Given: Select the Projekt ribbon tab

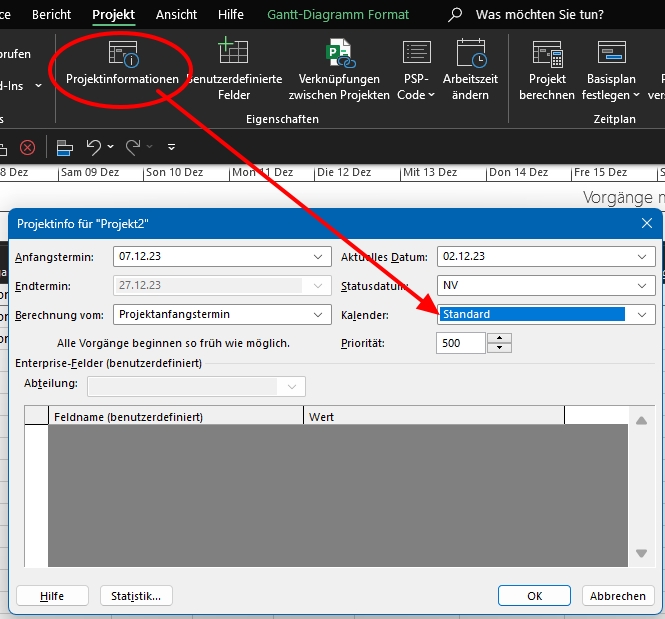Looking at the screenshot, I should pyautogui.click(x=114, y=15).
